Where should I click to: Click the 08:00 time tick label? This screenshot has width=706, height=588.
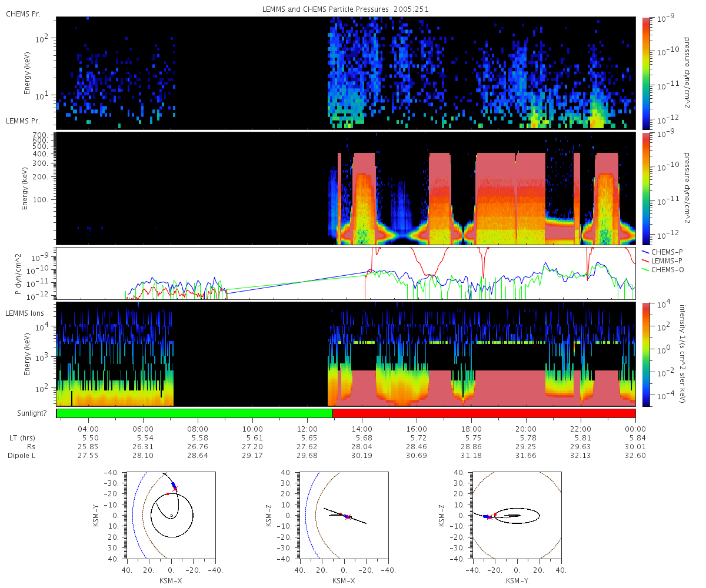tap(198, 430)
